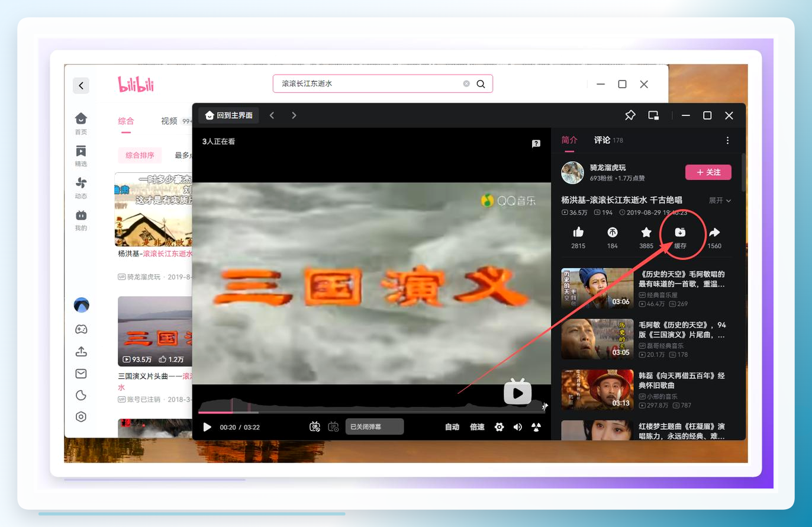812x527 pixels.
Task: Select 视频 tab in search results
Action: pos(169,121)
